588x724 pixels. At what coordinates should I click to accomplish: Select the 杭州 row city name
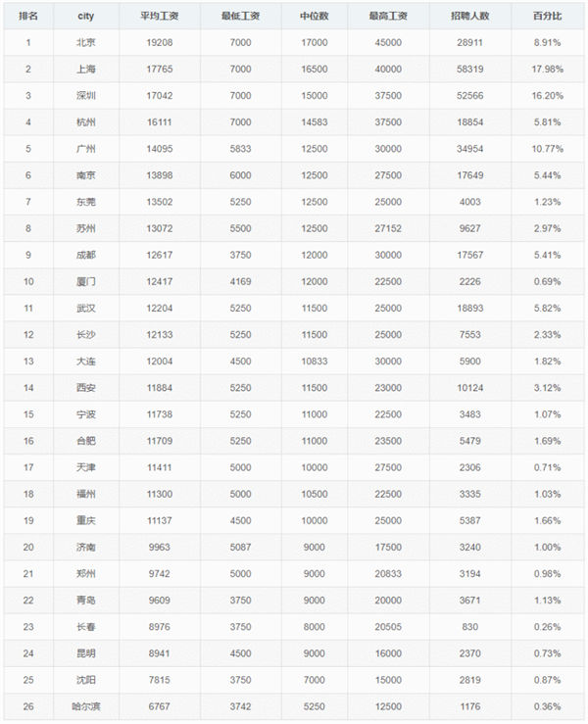86,122
